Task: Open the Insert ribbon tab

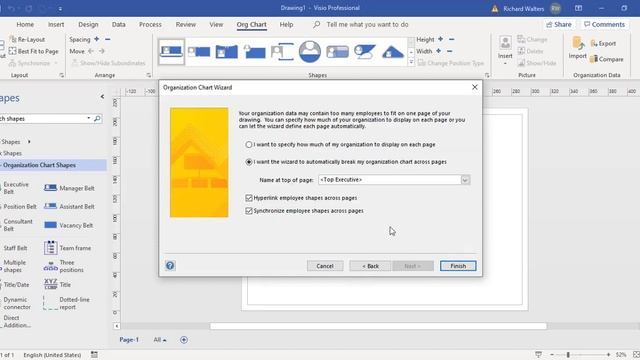Action: coord(56,24)
